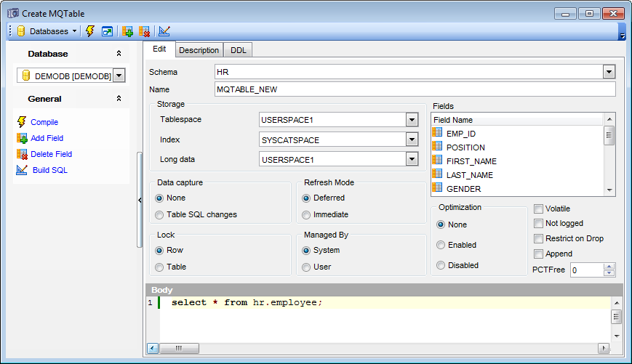Click the navigation panel hide arrow
The image size is (632, 364).
pyautogui.click(x=140, y=200)
